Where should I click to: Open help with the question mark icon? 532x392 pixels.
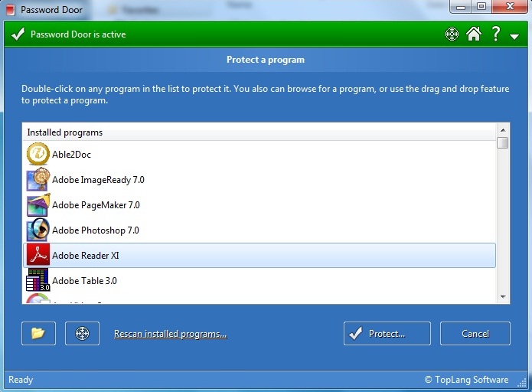(496, 34)
